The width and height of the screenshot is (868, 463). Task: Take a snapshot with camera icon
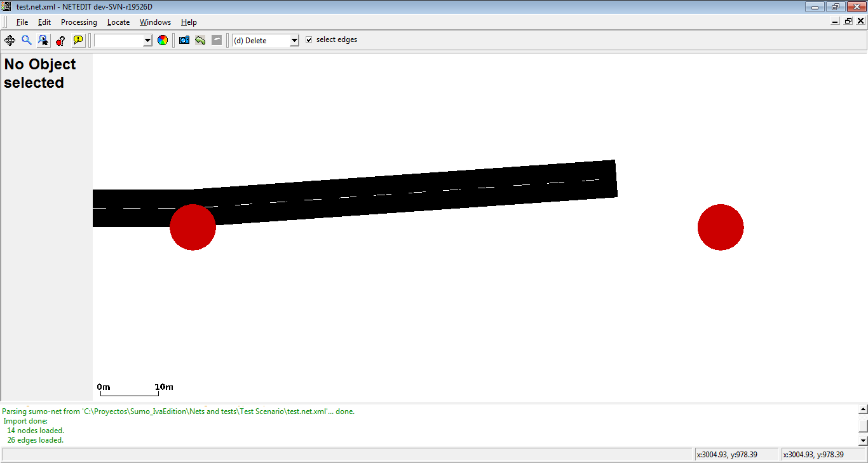(184, 40)
